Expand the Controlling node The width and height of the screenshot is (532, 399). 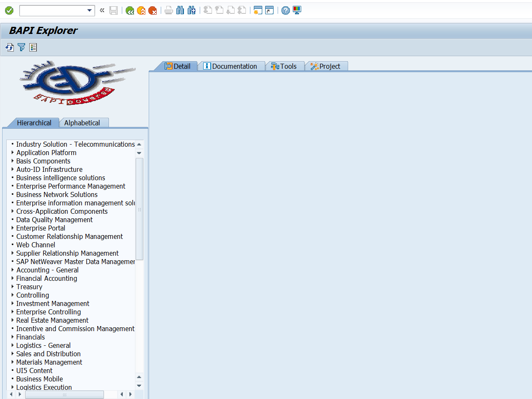(x=13, y=295)
